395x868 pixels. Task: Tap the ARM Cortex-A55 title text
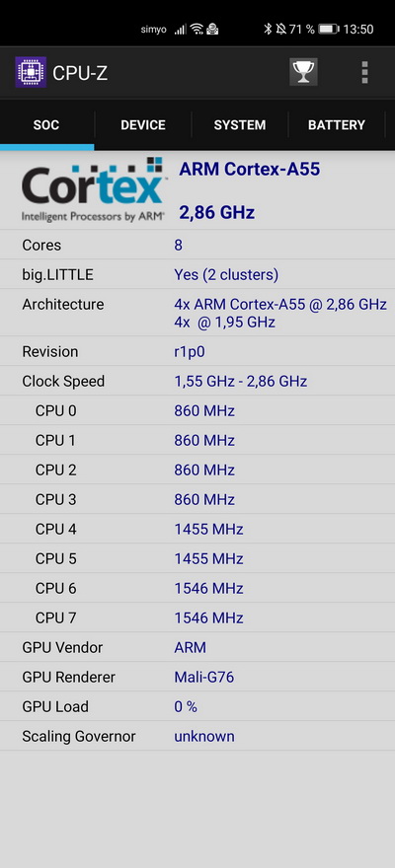tap(249, 170)
